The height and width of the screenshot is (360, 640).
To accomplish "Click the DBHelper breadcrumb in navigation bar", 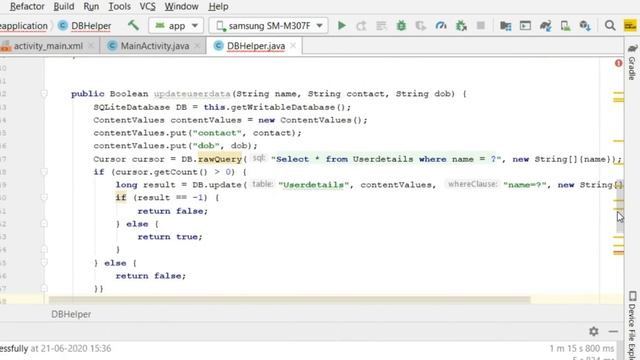I will tap(91, 26).
